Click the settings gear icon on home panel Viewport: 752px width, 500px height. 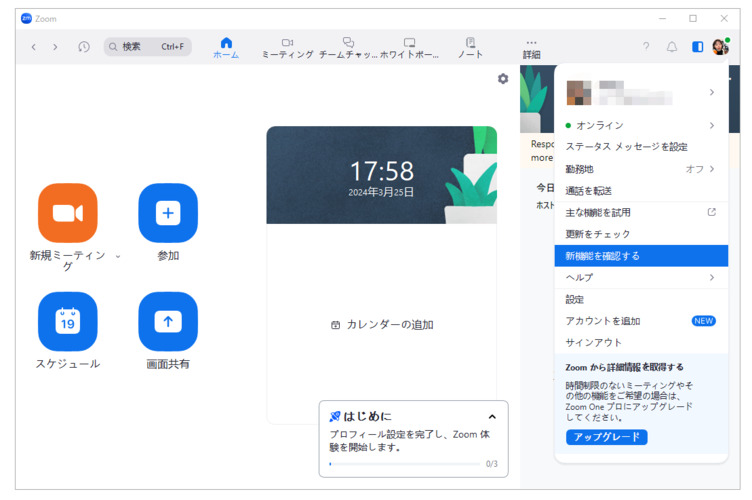[x=502, y=79]
